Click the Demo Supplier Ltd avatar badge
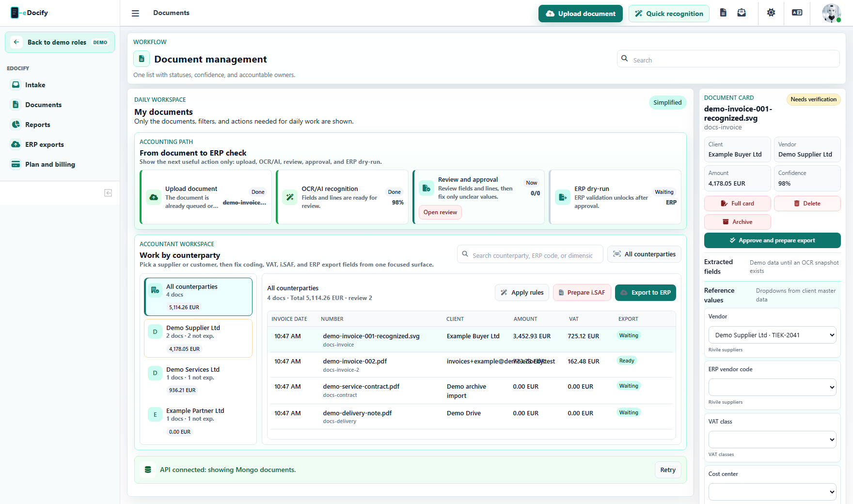 155,332
